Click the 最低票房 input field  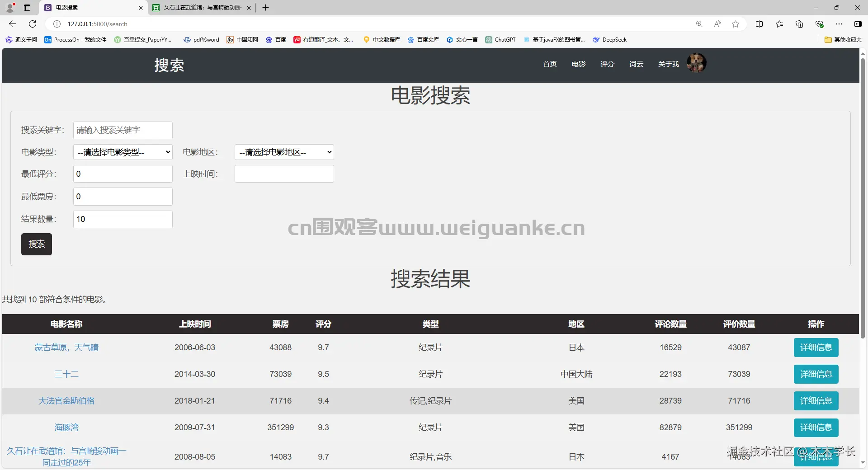(x=123, y=197)
